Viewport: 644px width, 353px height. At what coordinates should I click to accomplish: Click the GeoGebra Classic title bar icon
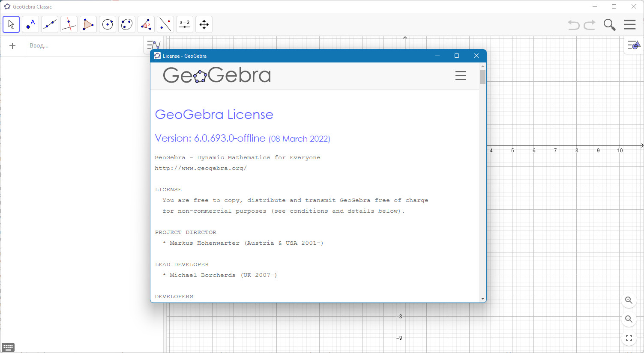pos(7,6)
